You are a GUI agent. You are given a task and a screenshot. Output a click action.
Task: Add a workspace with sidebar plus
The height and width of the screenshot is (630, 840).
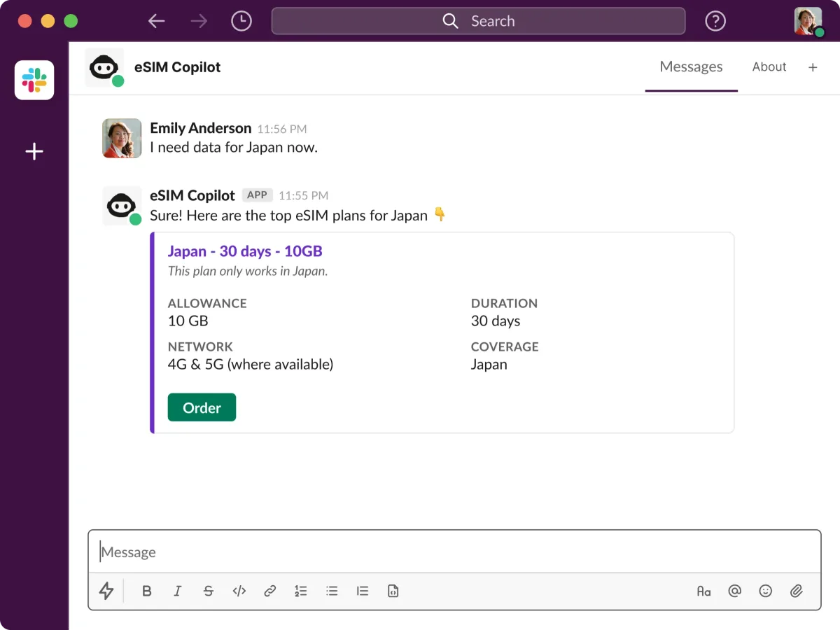(x=34, y=152)
